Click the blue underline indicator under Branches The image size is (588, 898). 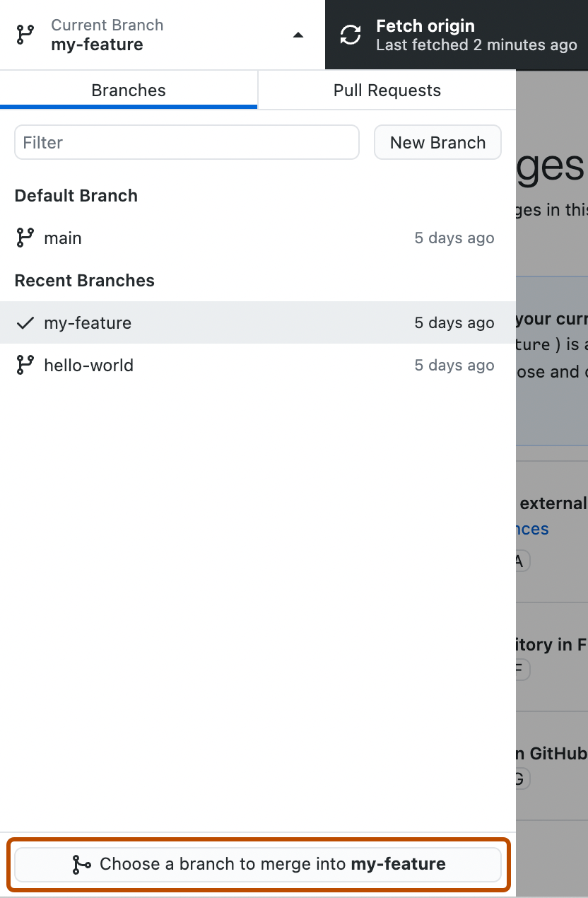click(128, 107)
